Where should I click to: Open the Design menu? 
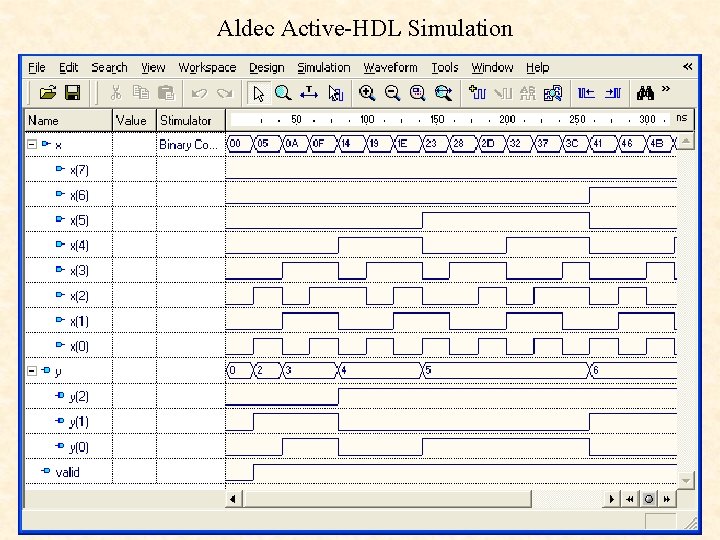click(x=267, y=68)
